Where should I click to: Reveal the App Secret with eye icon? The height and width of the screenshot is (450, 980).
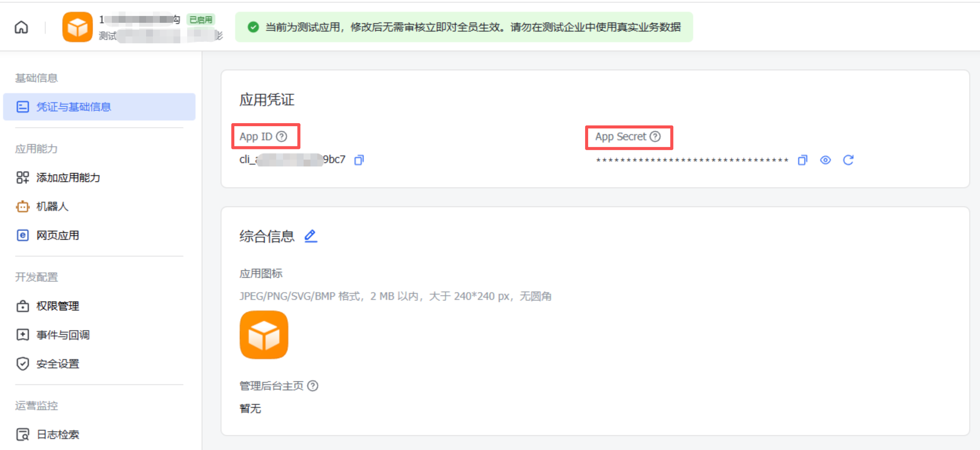point(825,160)
